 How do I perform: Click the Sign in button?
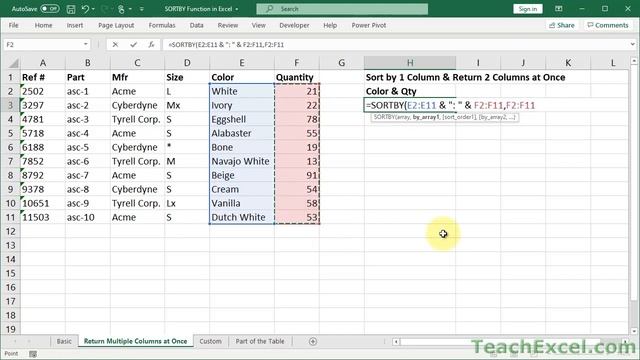[x=527, y=9]
